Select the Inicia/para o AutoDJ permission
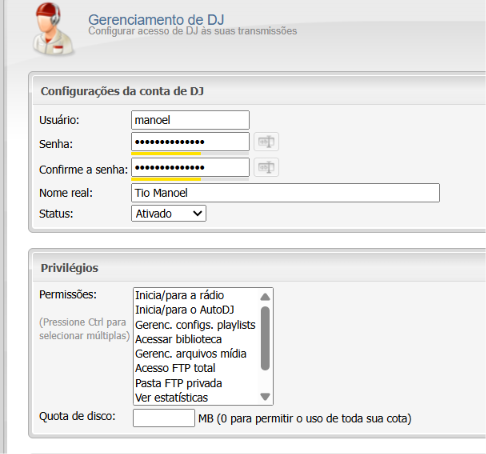The height and width of the screenshot is (454, 486). point(196,310)
